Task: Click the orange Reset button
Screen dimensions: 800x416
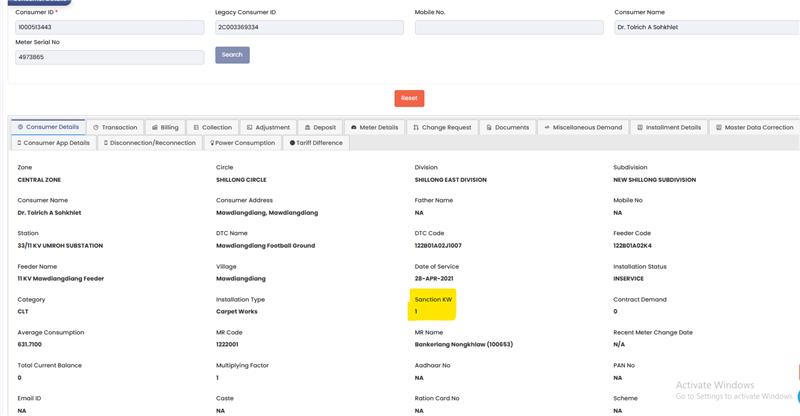Action: tap(409, 99)
